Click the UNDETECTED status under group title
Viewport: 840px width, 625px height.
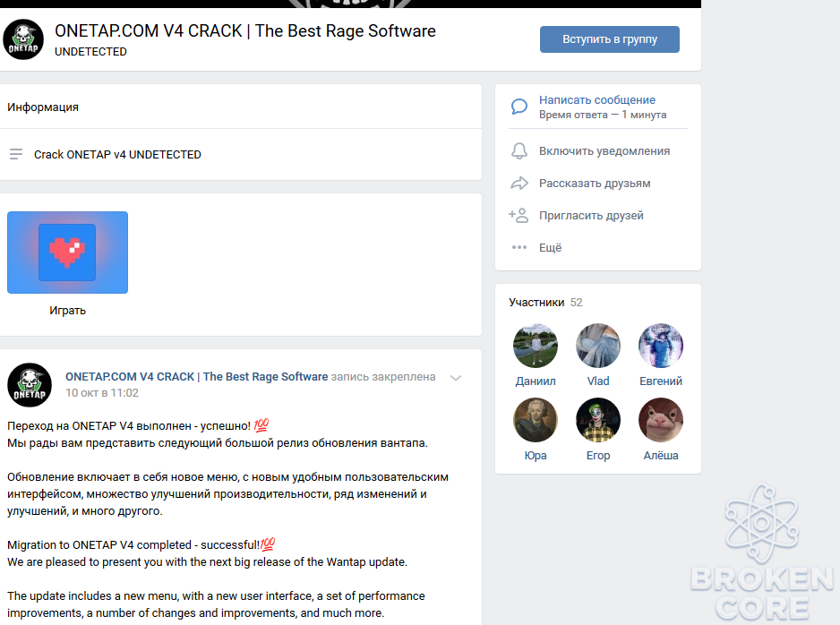pos(90,51)
